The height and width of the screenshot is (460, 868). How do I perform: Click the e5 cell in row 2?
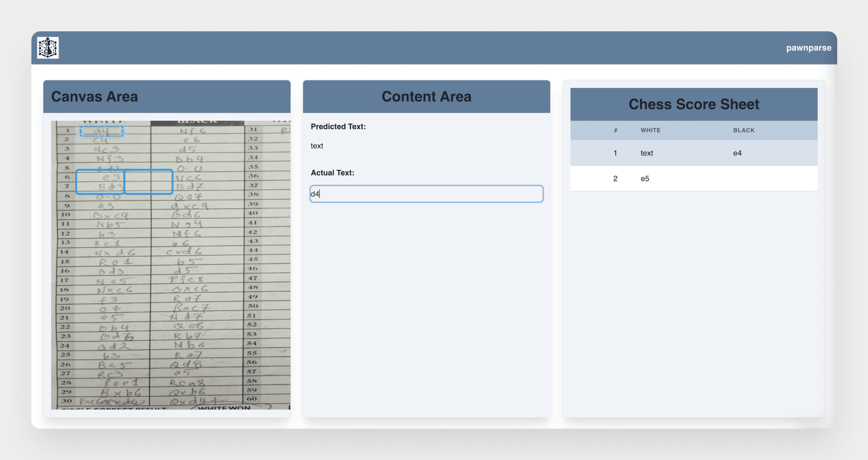point(645,179)
